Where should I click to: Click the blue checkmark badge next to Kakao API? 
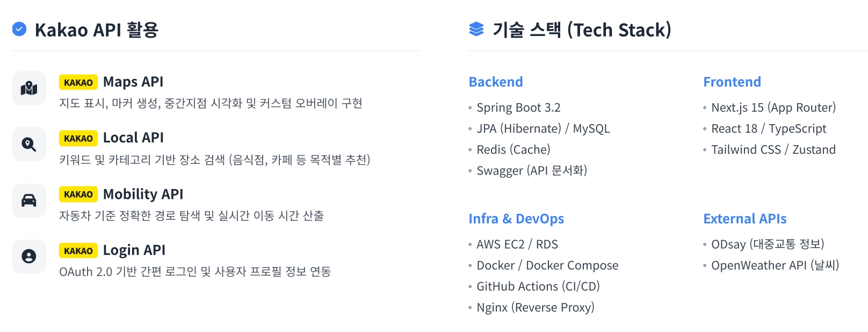19,29
